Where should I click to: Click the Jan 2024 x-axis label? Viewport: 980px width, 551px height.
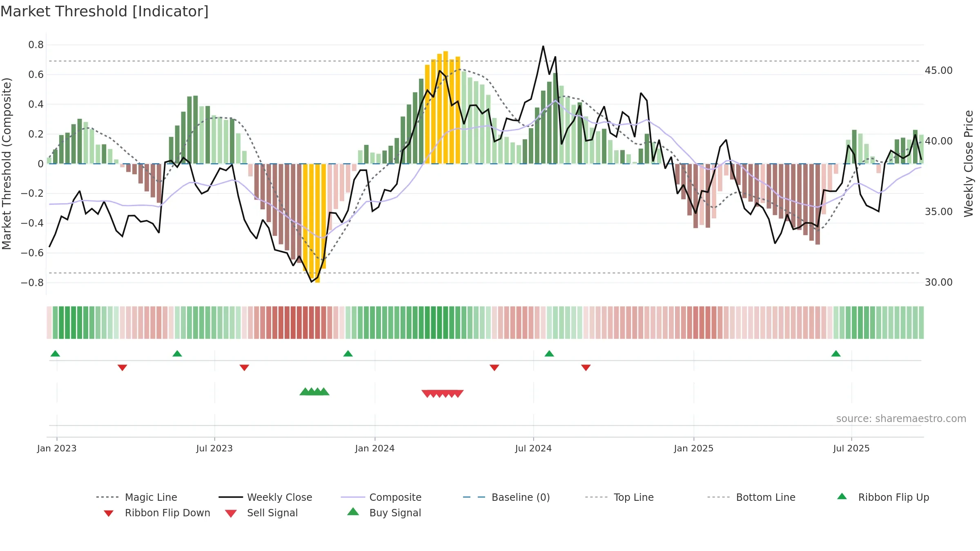pos(375,448)
